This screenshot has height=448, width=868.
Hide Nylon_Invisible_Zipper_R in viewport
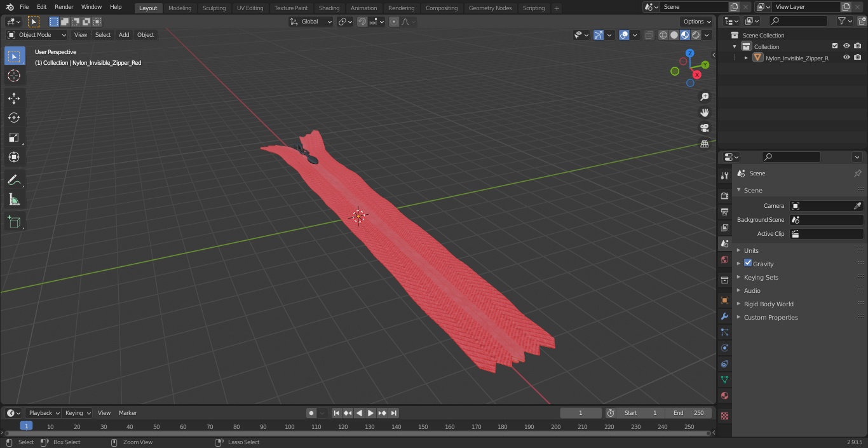pos(846,57)
